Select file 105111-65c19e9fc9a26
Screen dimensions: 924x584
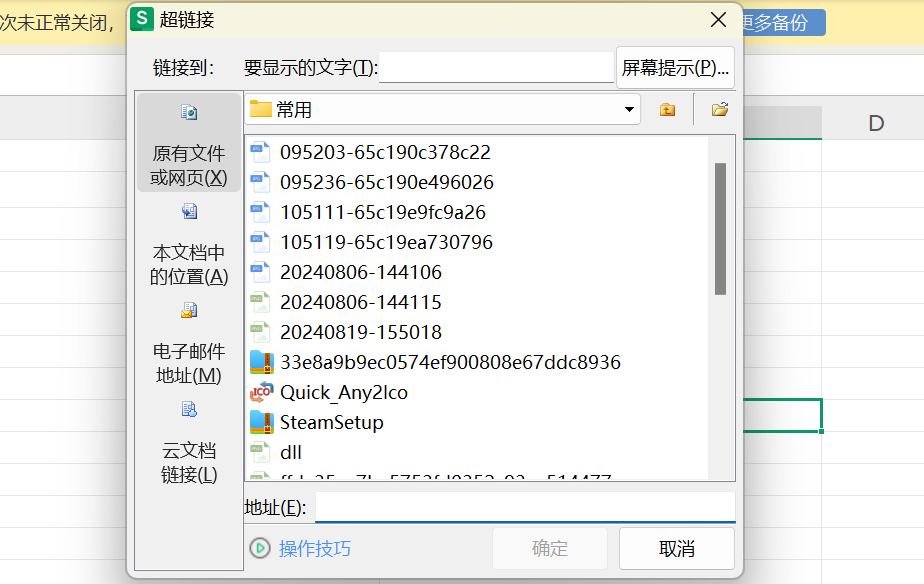pyautogui.click(x=383, y=212)
